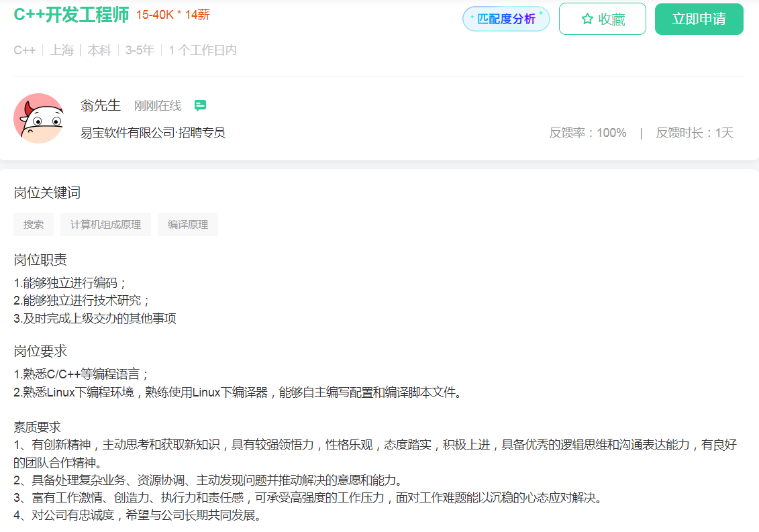Viewport: 759px width, 532px height.
Task: Select the 计算机组成原理 keyword tag
Action: tap(105, 225)
